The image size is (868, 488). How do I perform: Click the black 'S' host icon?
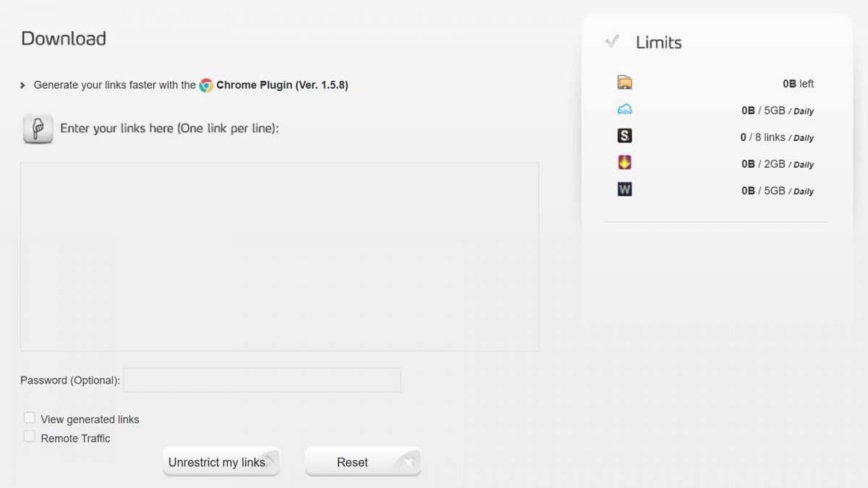(625, 136)
